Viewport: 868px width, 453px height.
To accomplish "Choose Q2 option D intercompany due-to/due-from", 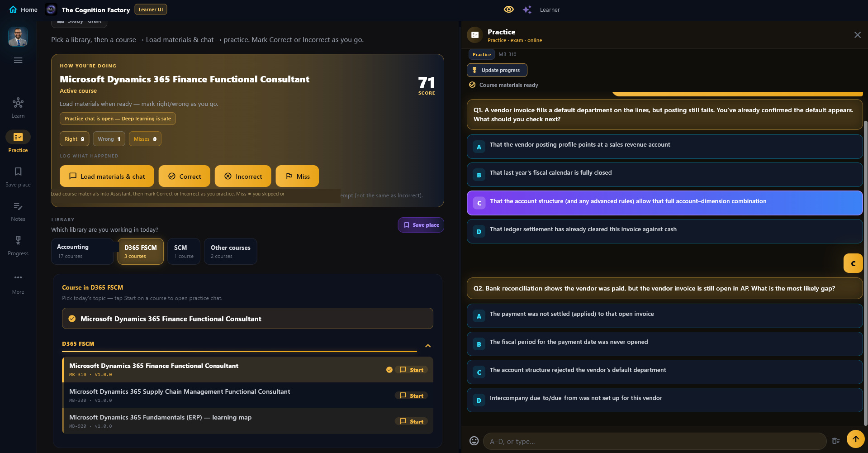I will [664, 400].
